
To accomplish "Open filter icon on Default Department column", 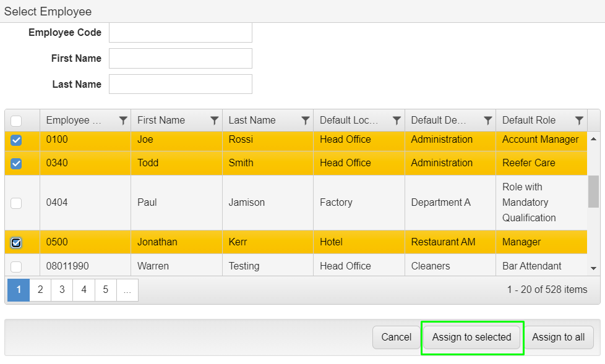I will point(488,121).
